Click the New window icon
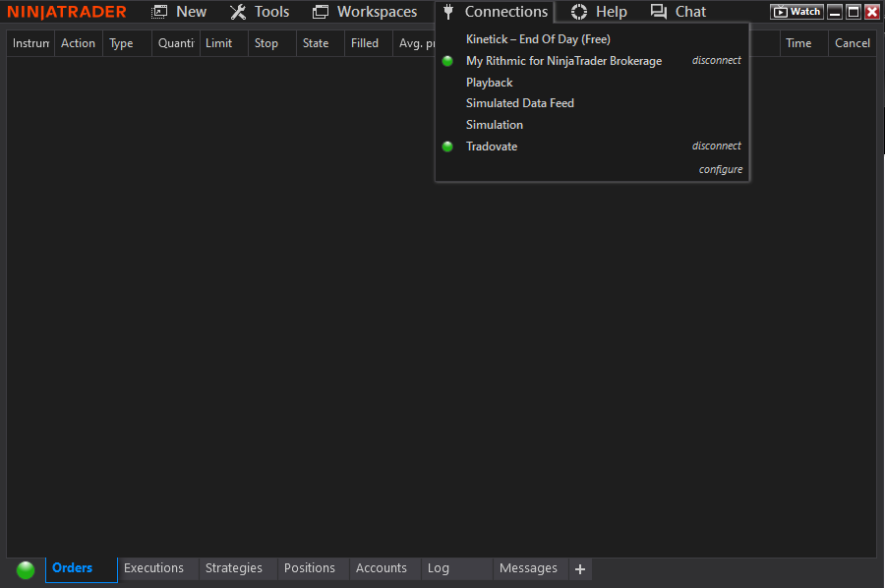The height and width of the screenshot is (588, 885). point(159,12)
